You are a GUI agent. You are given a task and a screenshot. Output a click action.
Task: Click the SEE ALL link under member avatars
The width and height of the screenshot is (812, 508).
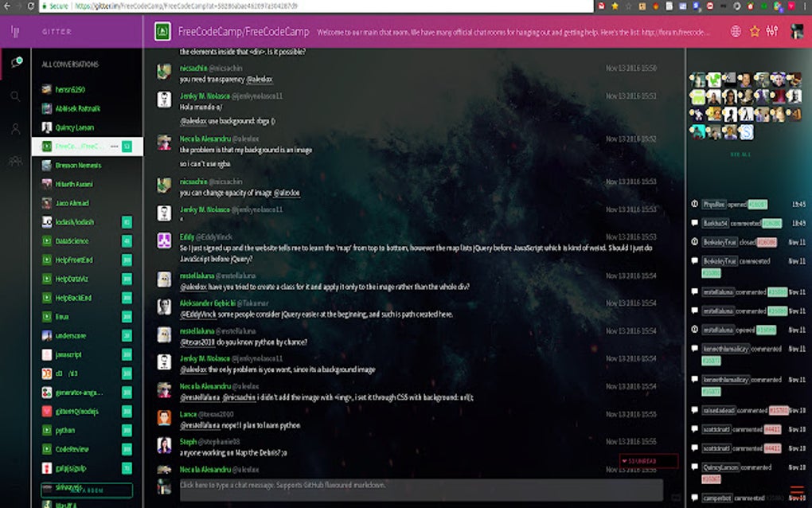pyautogui.click(x=739, y=154)
